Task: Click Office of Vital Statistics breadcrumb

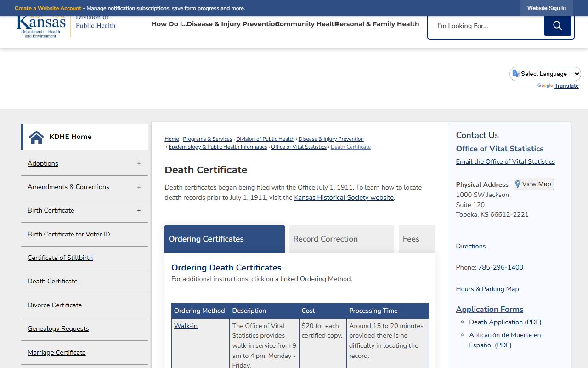Action: point(299,147)
